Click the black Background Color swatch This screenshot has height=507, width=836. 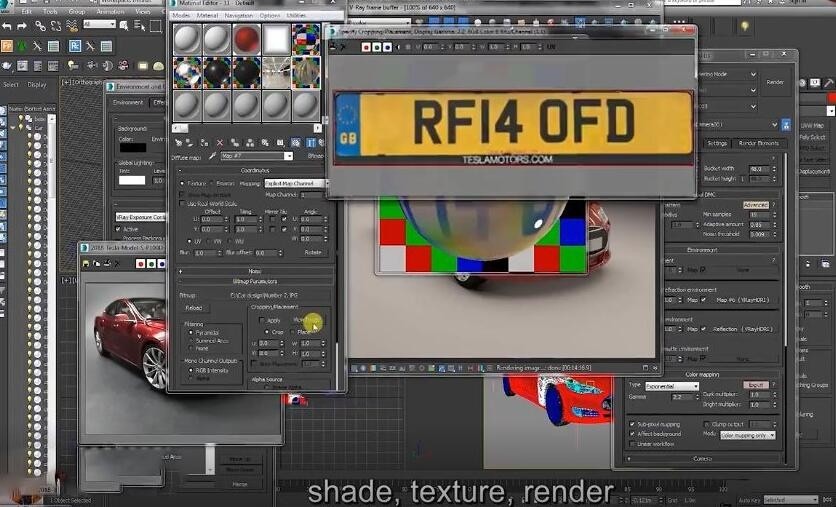tap(133, 147)
